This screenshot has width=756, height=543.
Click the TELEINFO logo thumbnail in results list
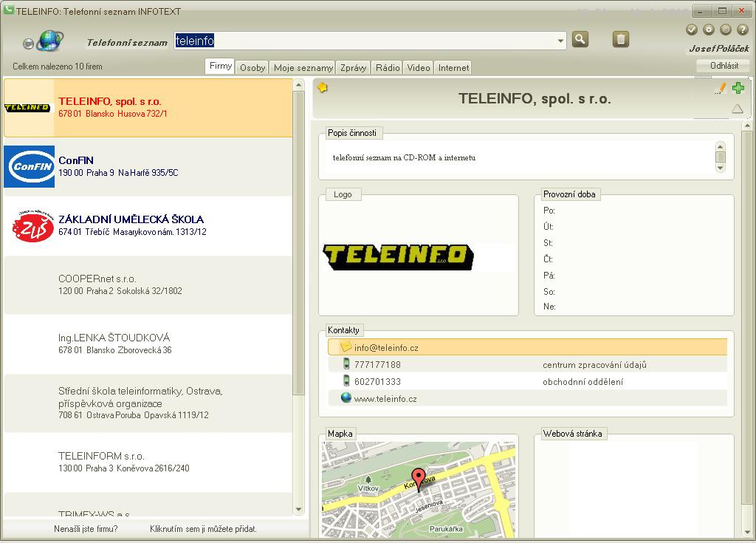coord(27,108)
